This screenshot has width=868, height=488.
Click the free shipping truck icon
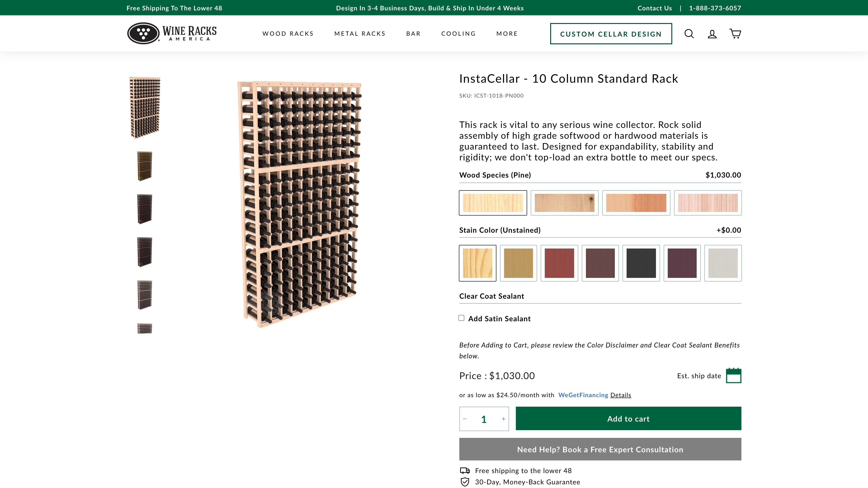pos(465,470)
